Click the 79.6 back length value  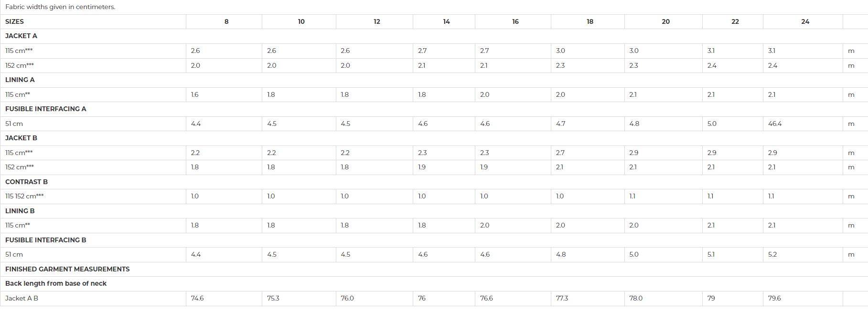pos(774,298)
